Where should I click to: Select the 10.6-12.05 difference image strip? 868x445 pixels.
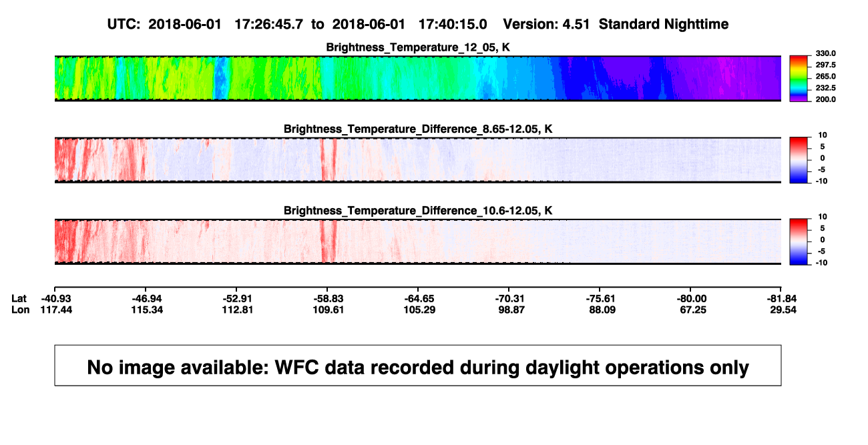(418, 242)
